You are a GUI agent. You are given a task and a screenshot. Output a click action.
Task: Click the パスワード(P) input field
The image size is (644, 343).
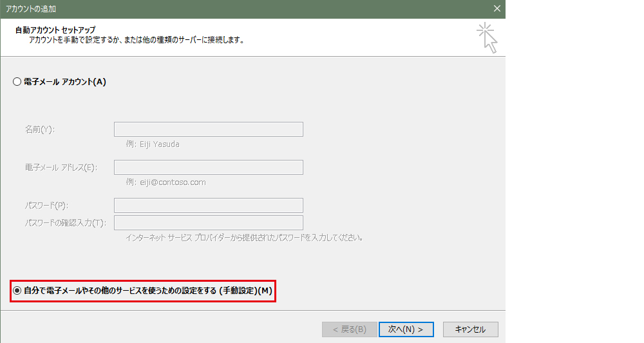click(209, 205)
